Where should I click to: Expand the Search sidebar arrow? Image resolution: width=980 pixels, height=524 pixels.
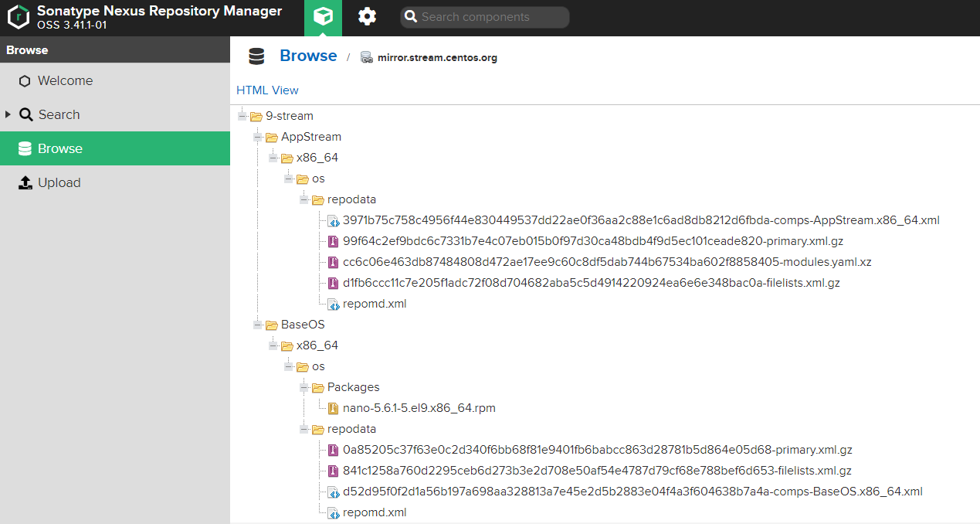[8, 114]
